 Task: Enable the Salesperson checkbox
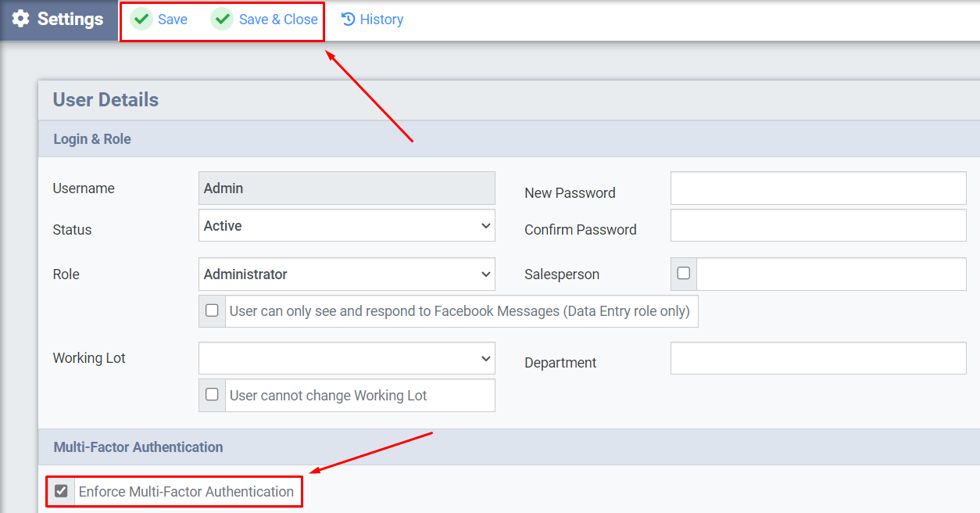pos(684,274)
